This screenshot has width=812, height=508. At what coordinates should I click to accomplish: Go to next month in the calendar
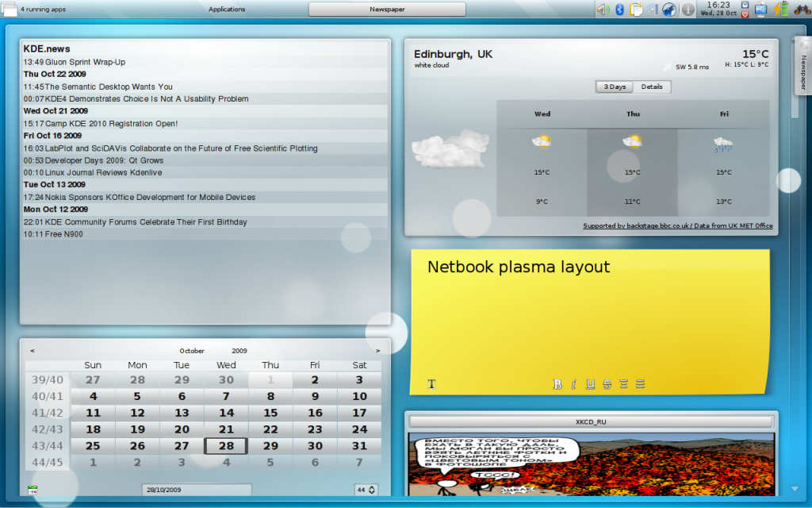click(x=378, y=349)
